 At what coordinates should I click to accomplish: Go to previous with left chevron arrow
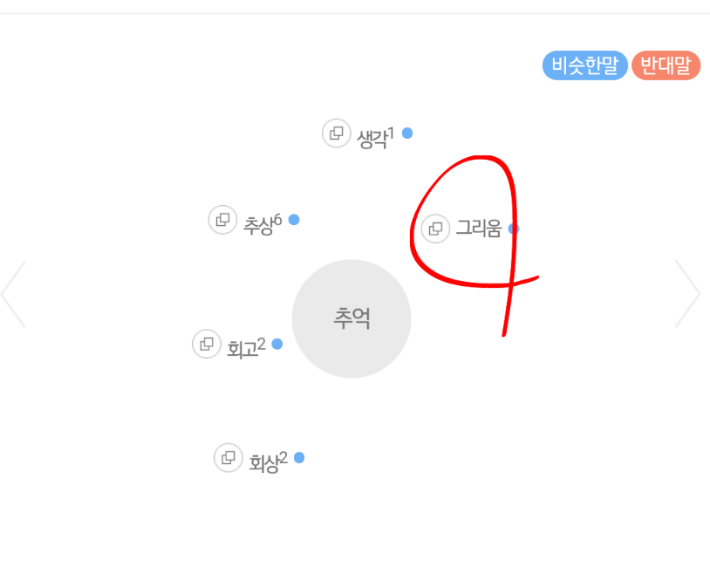click(14, 294)
